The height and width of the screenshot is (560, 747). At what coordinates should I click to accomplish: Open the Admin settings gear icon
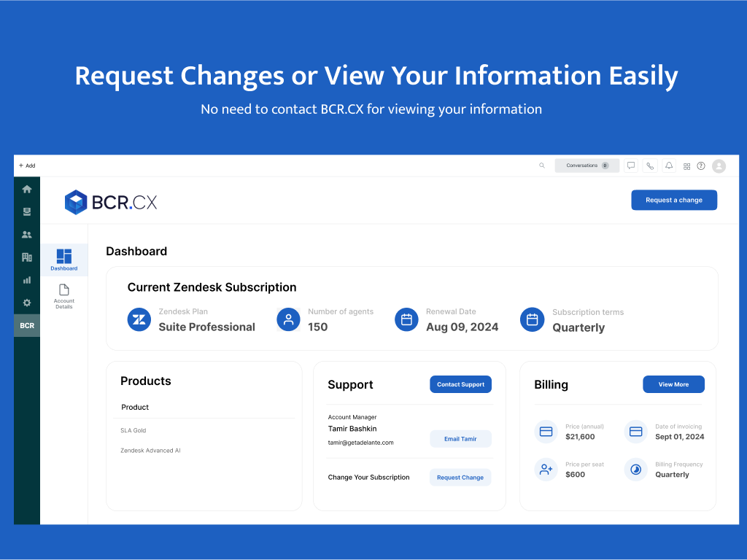[27, 303]
